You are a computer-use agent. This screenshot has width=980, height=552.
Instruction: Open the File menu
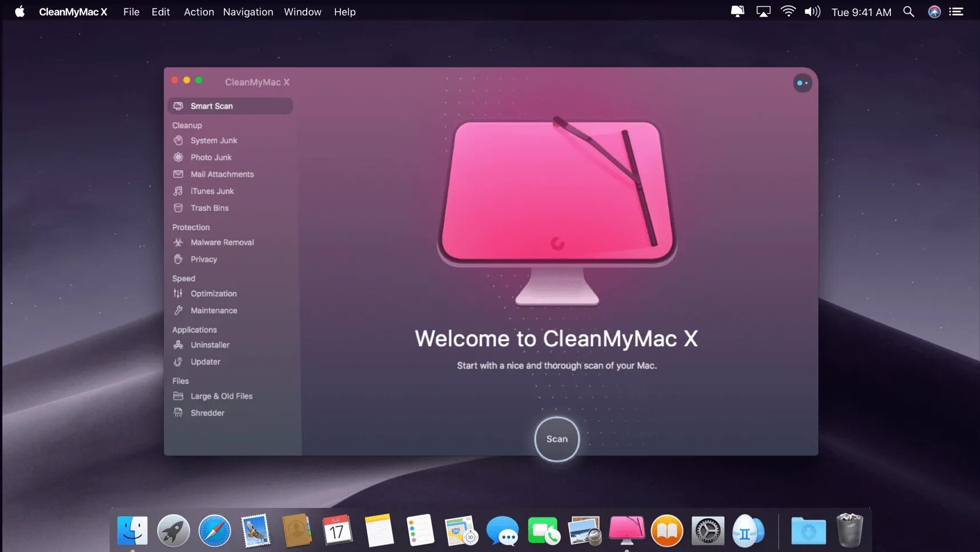[131, 12]
